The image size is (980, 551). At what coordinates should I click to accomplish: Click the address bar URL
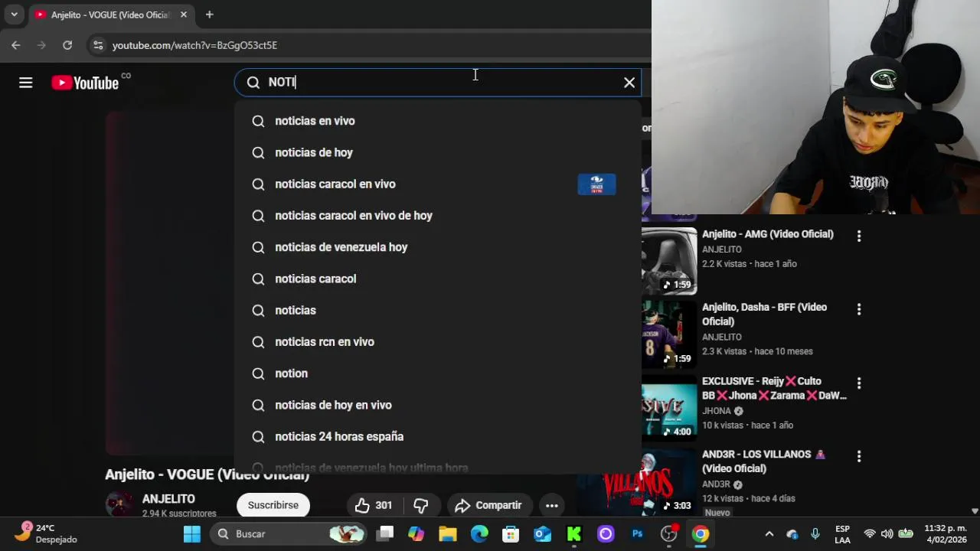(x=194, y=45)
